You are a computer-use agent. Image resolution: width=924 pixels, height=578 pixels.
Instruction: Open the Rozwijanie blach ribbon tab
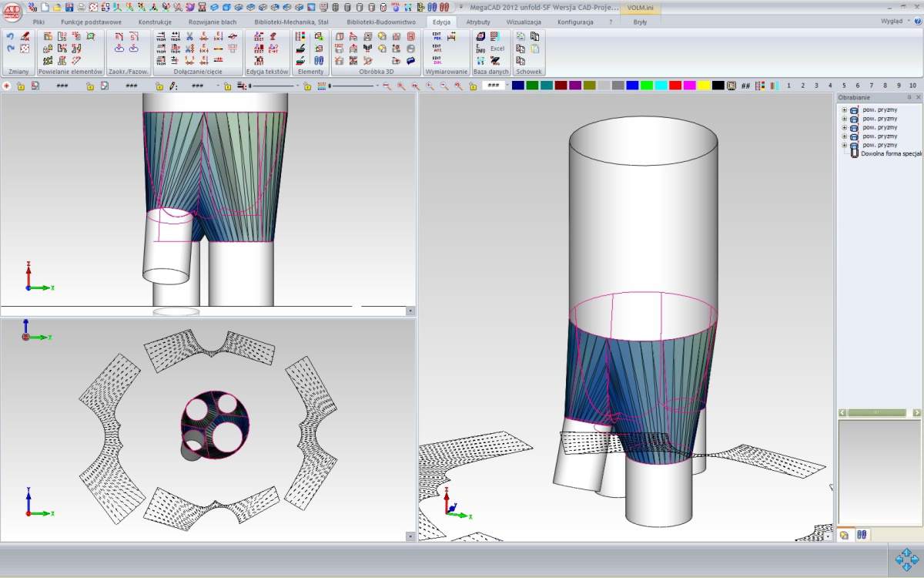tap(213, 22)
